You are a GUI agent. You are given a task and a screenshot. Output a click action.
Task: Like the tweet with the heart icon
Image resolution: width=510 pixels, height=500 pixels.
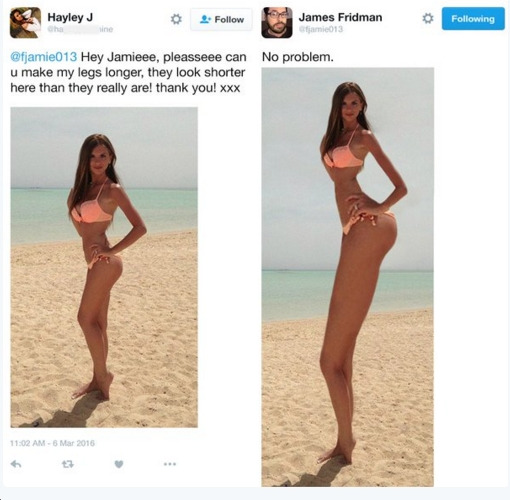[119, 464]
